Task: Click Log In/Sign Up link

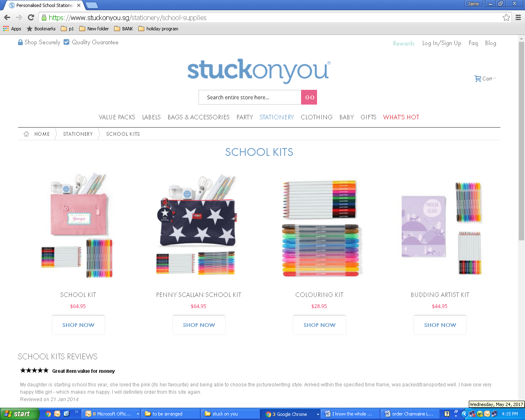Action: tap(442, 43)
